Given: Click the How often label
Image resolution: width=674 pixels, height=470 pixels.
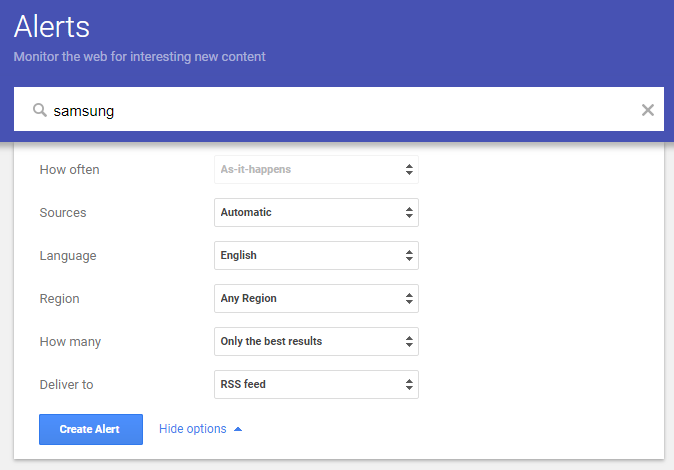Looking at the screenshot, I should [x=69, y=169].
